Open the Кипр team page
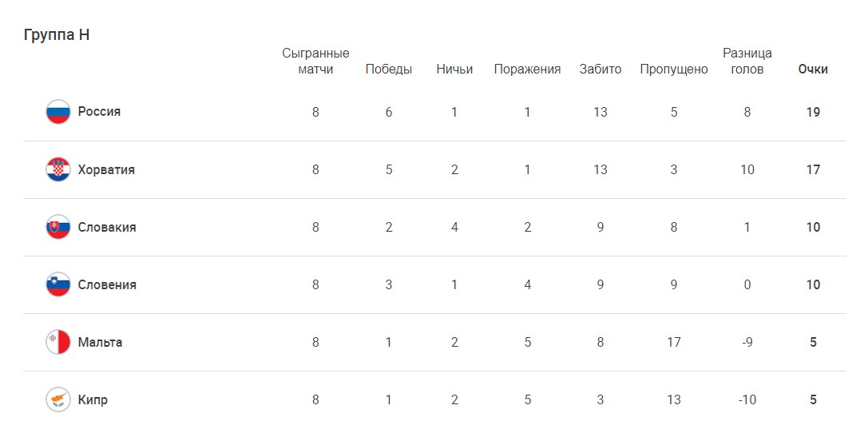Viewport: 868px width, 441px height. click(x=93, y=399)
